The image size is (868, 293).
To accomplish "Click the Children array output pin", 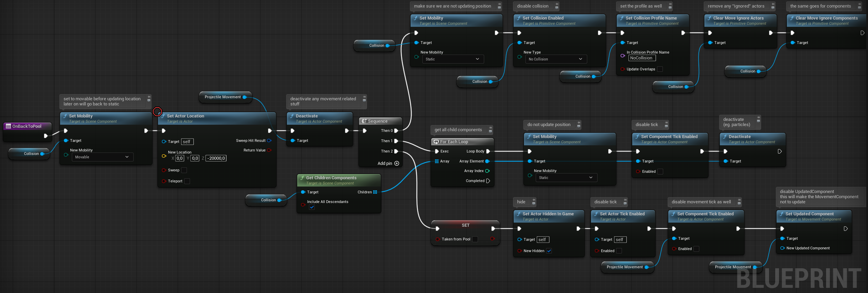I will (x=375, y=192).
